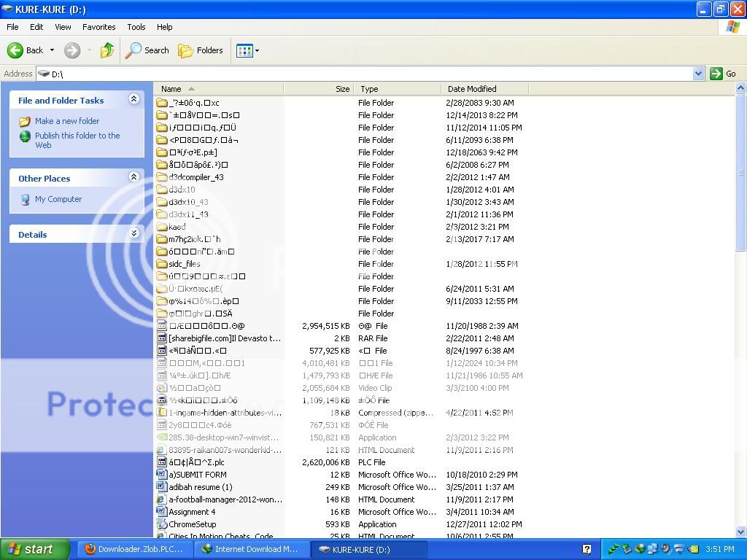747x560 pixels.
Task: Toggle the Folders pane button
Action: pyautogui.click(x=201, y=50)
